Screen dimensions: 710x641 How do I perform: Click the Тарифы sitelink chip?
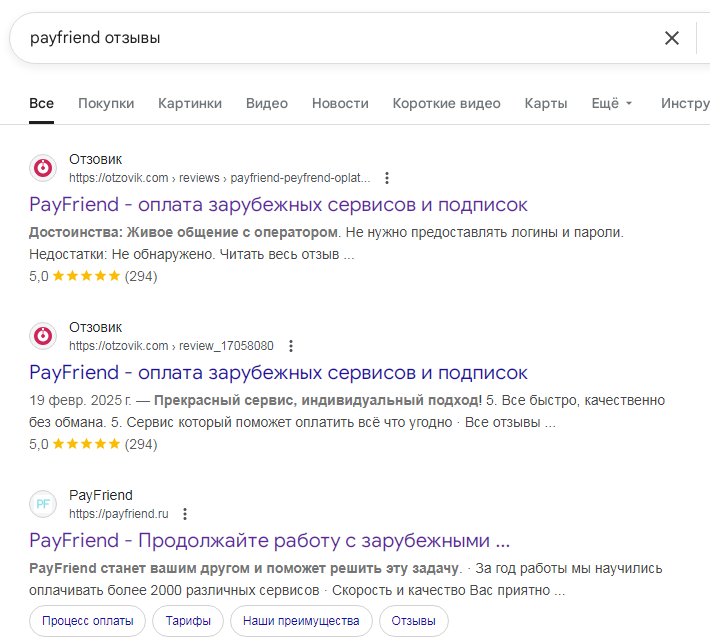point(187,621)
